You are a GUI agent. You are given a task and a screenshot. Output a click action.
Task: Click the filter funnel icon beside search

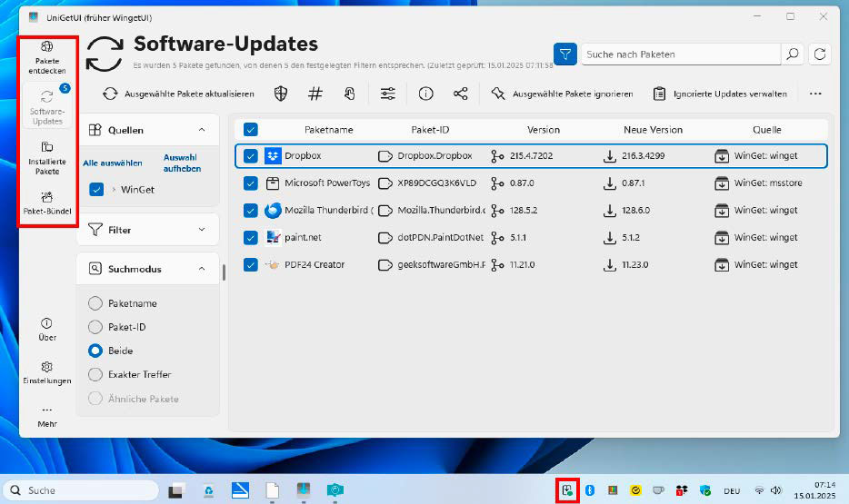[565, 54]
